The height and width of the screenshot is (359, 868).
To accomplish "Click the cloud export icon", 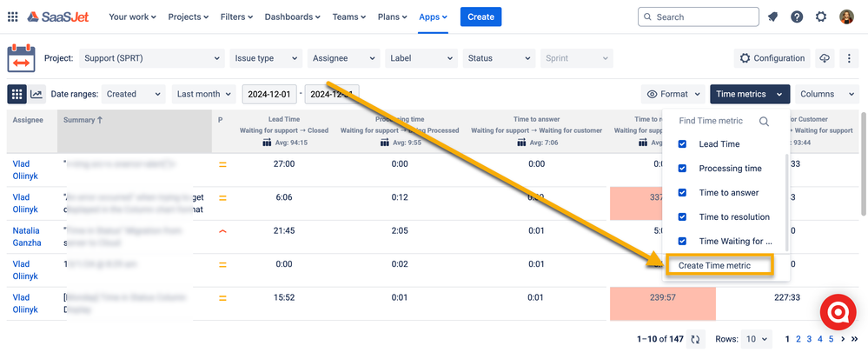I will pos(825,58).
